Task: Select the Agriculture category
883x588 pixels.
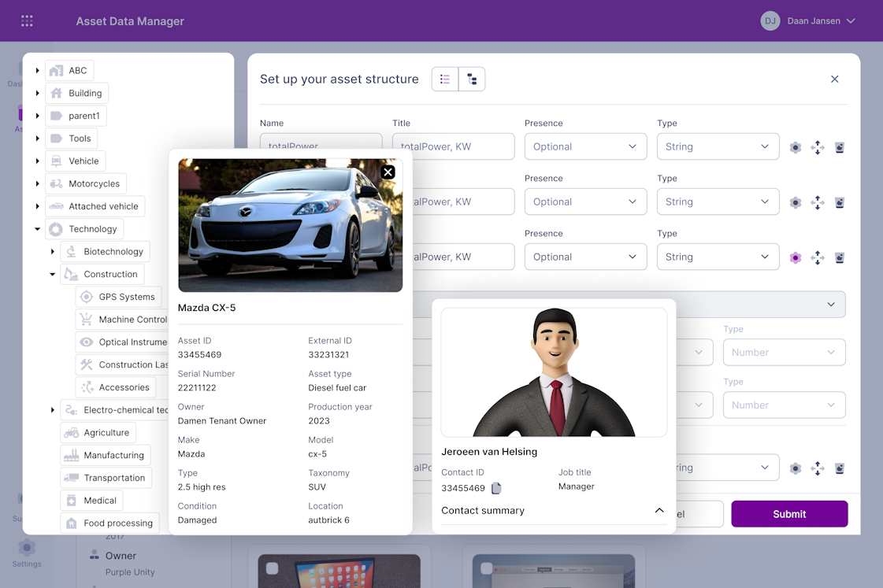Action: point(98,432)
